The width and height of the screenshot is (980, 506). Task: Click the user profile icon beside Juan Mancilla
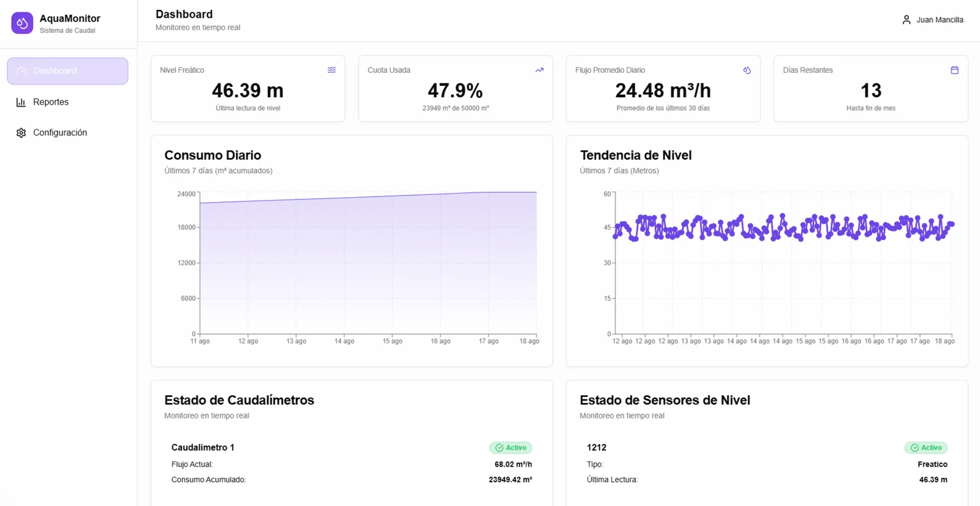907,20
